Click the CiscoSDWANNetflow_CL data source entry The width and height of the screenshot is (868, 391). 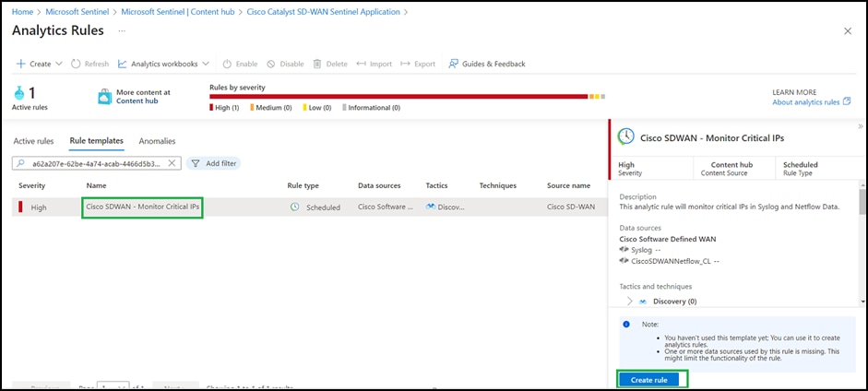coord(670,261)
